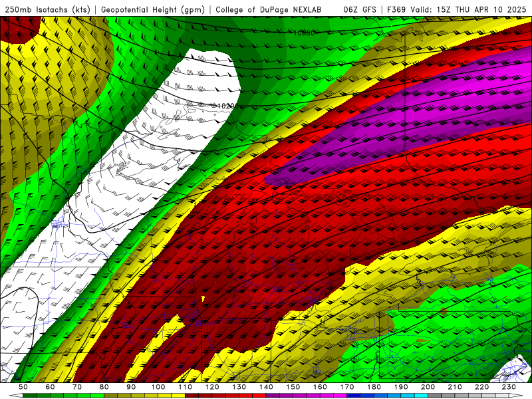Click the 'College of DuPage NEXLAB' label
This screenshot has height=399, width=532.
[x=269, y=10]
